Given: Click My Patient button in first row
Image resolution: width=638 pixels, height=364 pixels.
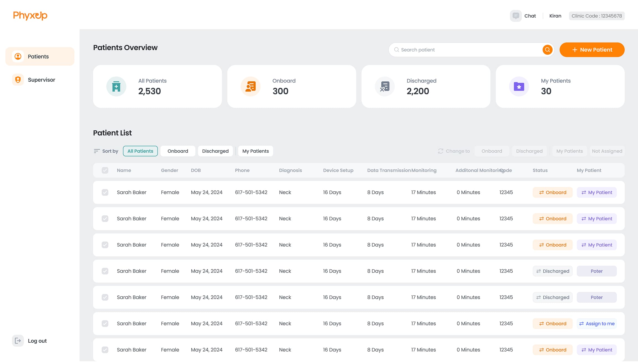Looking at the screenshot, I should tap(597, 192).
